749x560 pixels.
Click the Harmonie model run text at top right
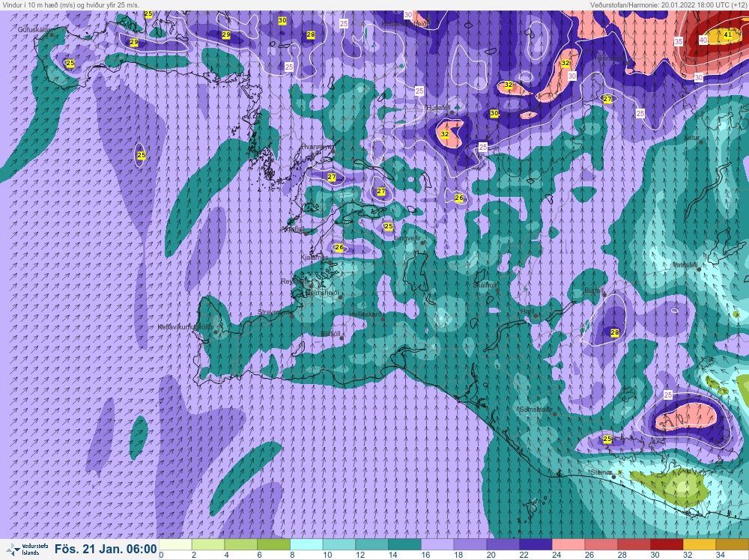(668, 4)
